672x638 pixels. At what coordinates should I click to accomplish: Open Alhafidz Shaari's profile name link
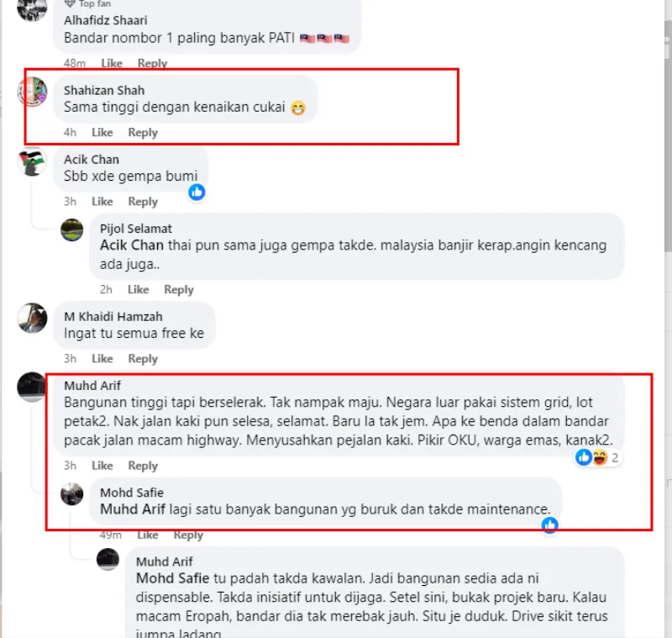coord(106,20)
